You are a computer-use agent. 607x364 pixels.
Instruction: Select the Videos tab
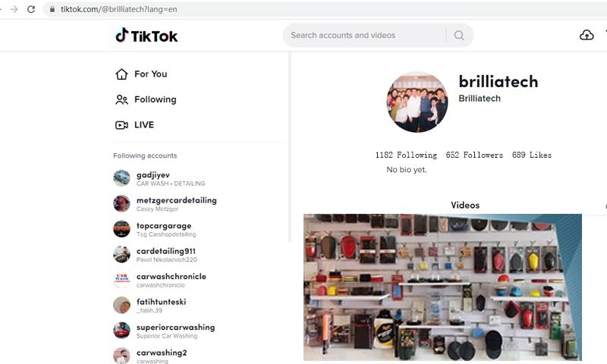pyautogui.click(x=465, y=205)
